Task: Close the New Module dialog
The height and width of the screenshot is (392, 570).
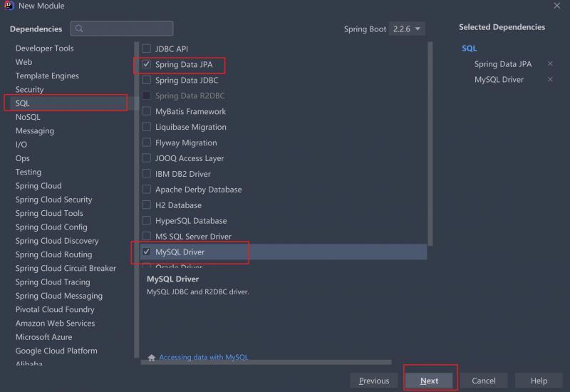Action: (557, 6)
